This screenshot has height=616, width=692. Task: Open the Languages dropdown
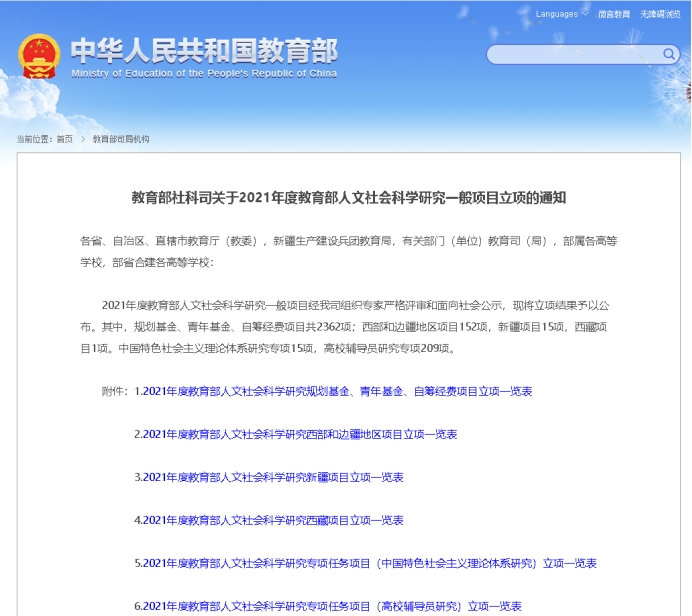tap(556, 14)
